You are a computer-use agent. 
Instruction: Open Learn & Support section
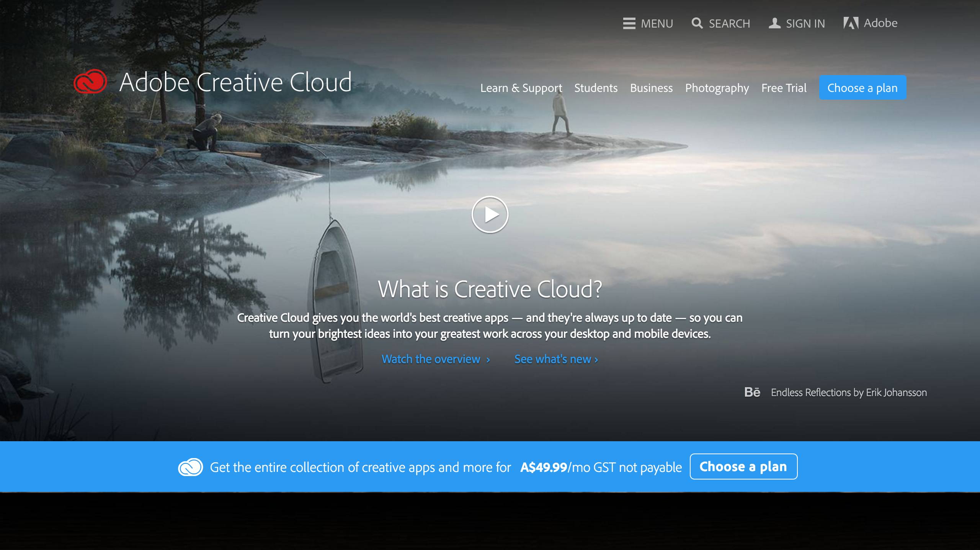coord(521,88)
